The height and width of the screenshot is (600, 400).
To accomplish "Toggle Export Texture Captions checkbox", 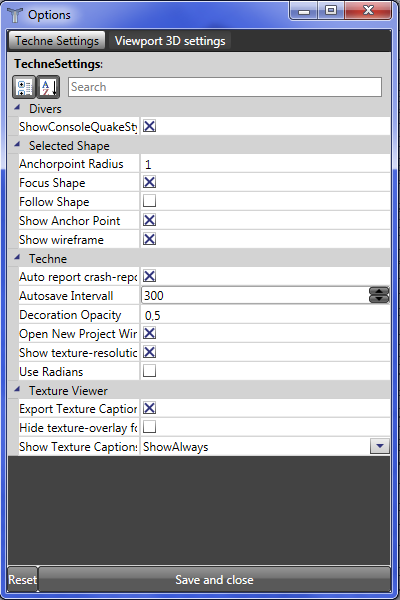I will pyautogui.click(x=149, y=408).
